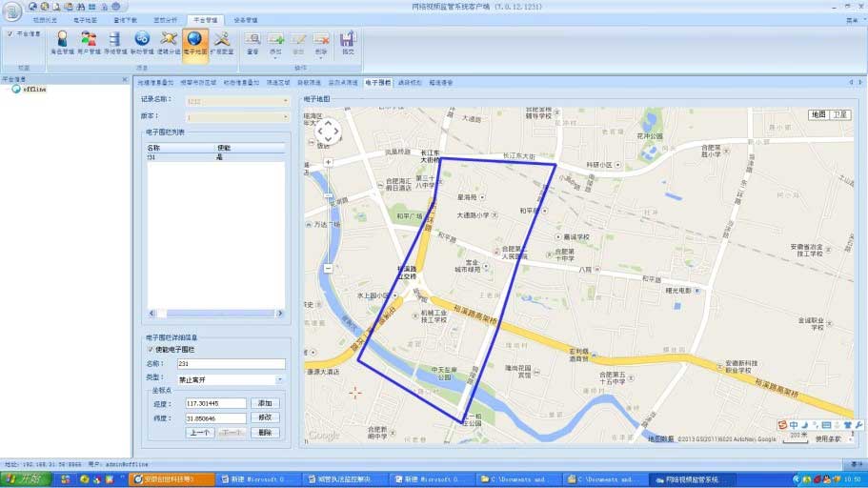Click the 上一个 previous point button
This screenshot has width=868, height=488.
pos(199,433)
